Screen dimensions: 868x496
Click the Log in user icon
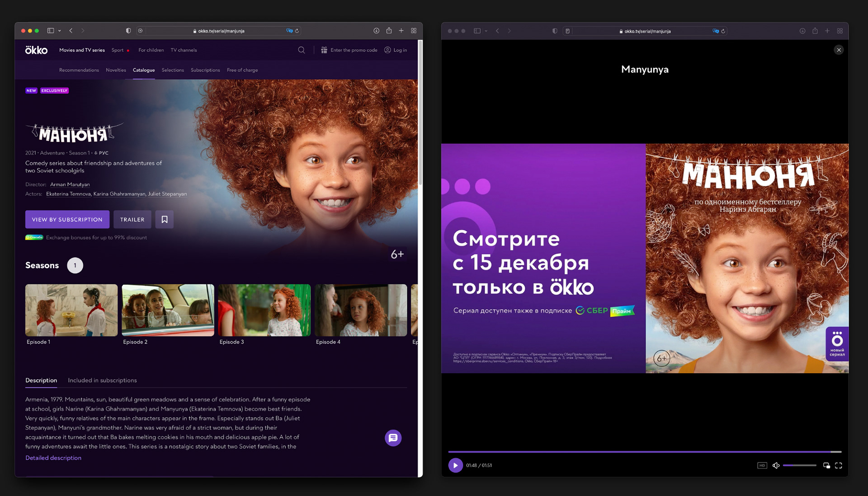pyautogui.click(x=387, y=50)
